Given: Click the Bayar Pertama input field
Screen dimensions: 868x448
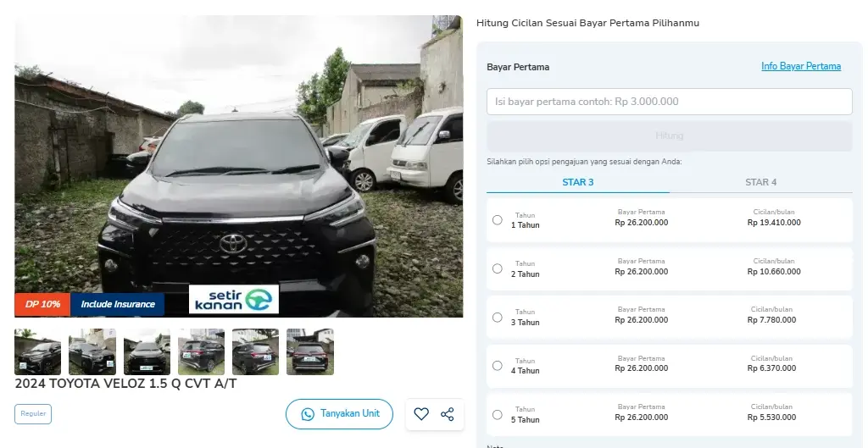Looking at the screenshot, I should click(x=669, y=102).
